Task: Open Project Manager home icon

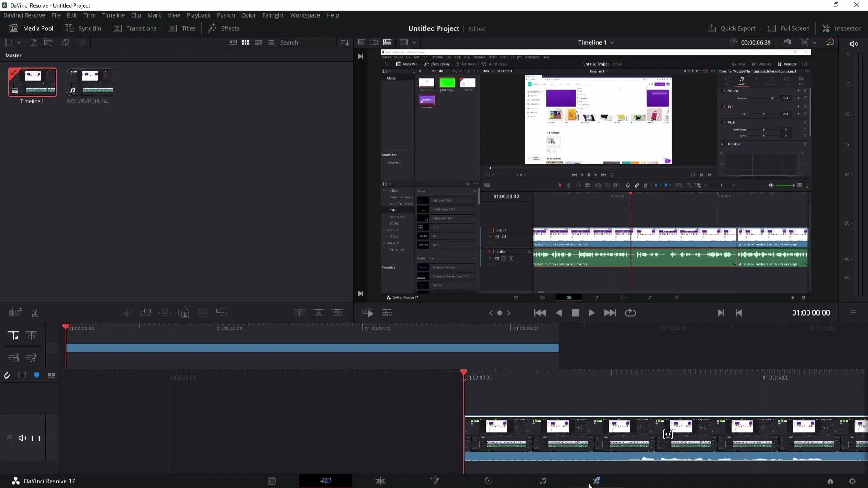Action: [x=830, y=481]
